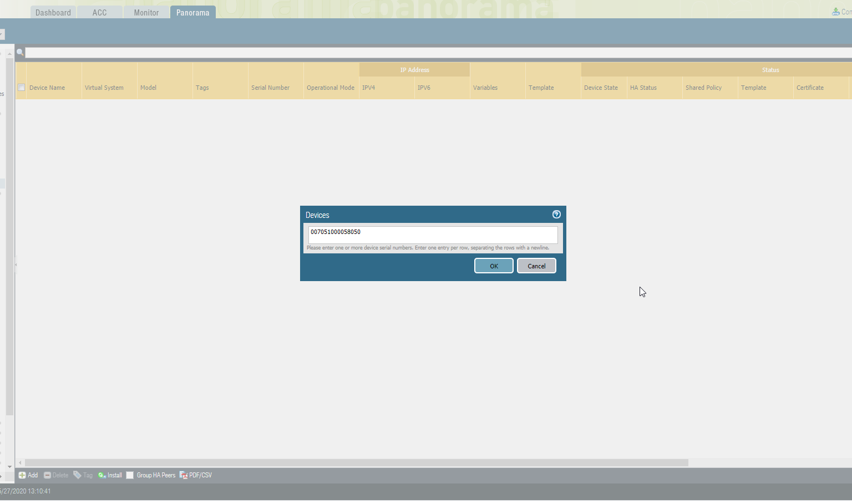Click the search magnifier icon
Viewport: 852px width, 504px height.
point(20,52)
